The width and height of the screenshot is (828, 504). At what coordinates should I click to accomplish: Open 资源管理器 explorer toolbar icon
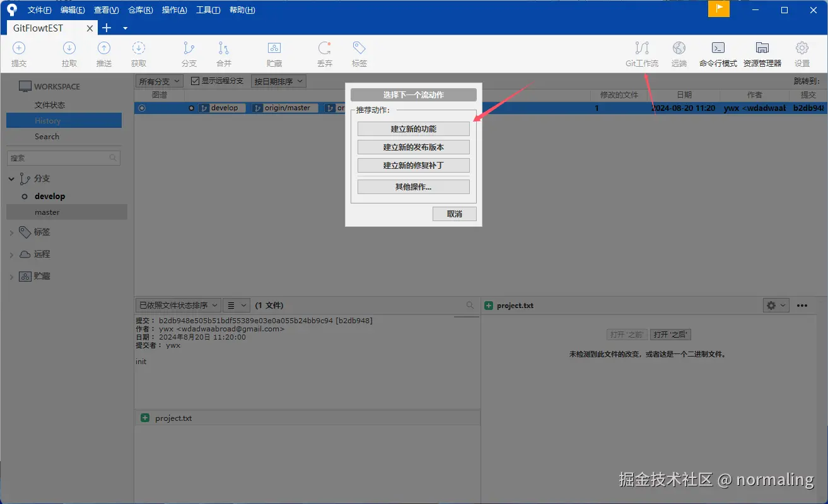(762, 49)
